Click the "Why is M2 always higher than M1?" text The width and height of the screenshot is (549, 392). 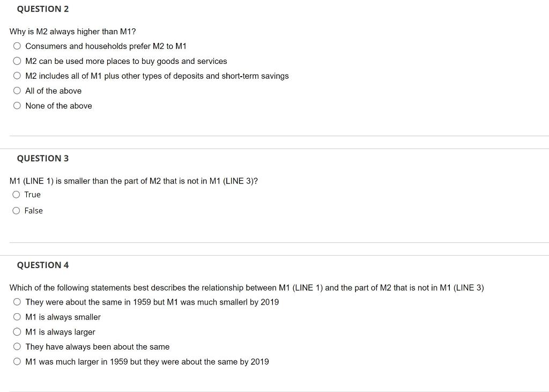72,31
